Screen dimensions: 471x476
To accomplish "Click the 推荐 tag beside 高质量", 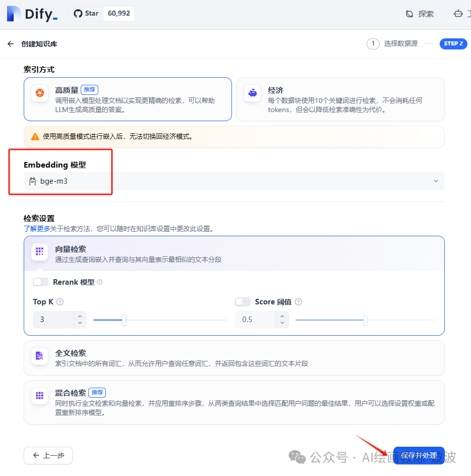I will click(89, 90).
